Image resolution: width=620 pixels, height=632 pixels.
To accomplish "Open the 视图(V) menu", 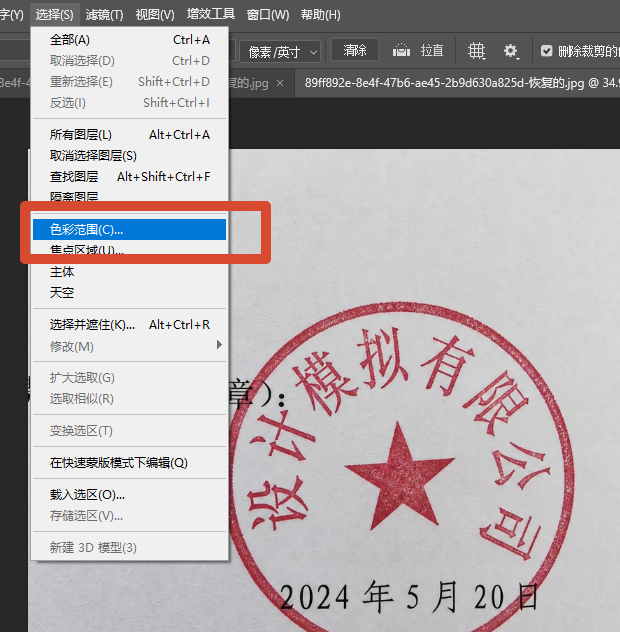I will [x=155, y=15].
